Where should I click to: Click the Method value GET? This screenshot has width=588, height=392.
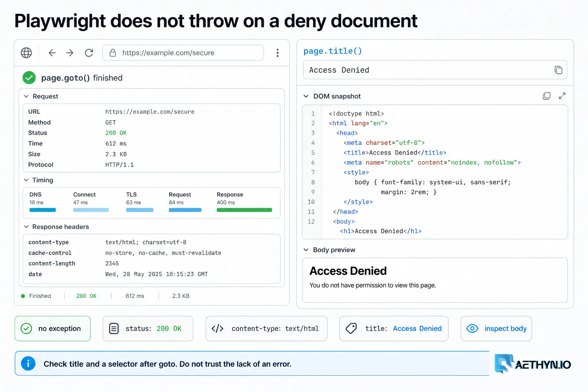111,122
